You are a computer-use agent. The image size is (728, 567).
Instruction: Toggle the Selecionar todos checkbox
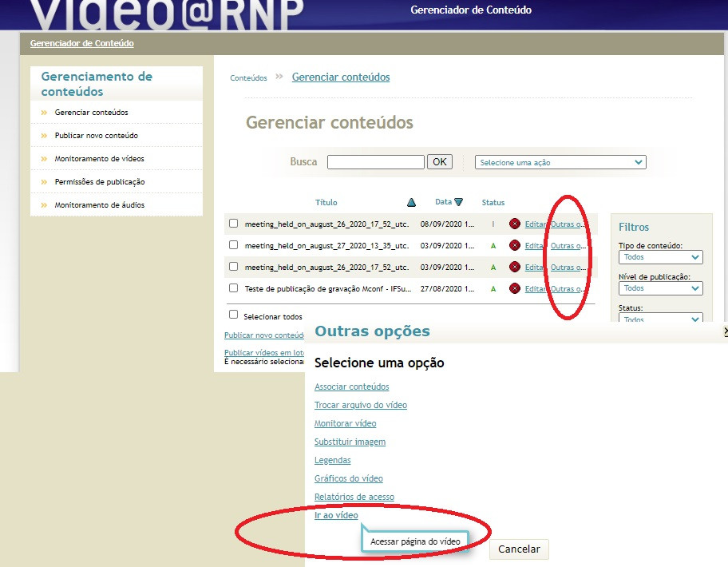[234, 315]
